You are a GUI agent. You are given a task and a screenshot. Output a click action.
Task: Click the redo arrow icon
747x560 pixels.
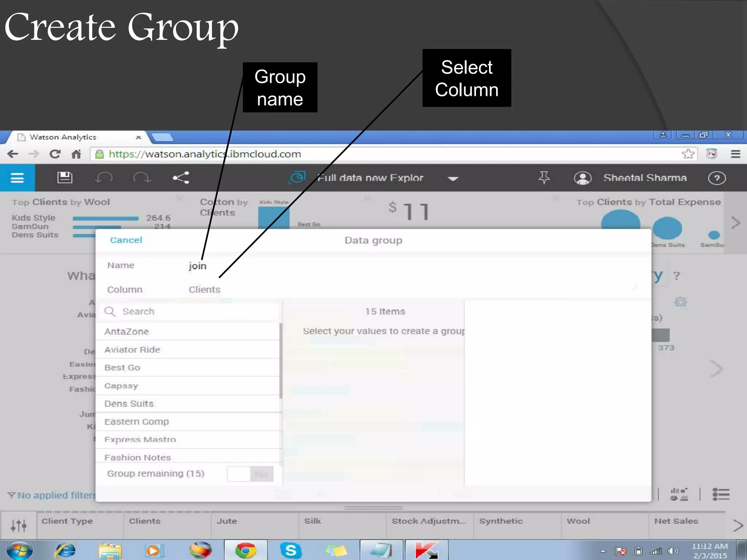[x=142, y=178]
